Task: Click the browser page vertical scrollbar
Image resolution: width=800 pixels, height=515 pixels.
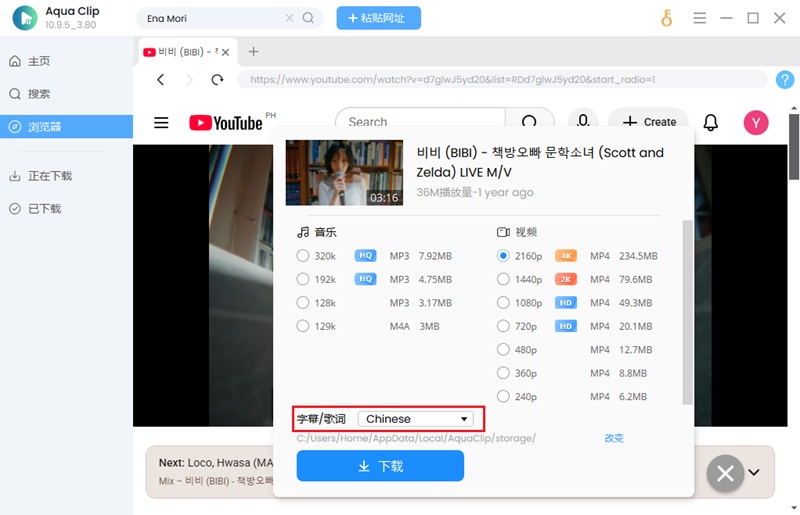Action: [794, 147]
